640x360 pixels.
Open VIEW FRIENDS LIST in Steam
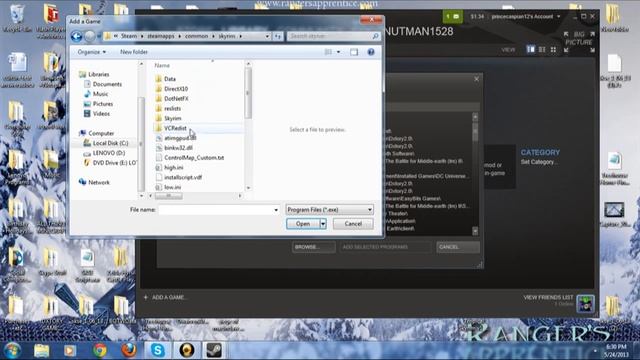548,297
